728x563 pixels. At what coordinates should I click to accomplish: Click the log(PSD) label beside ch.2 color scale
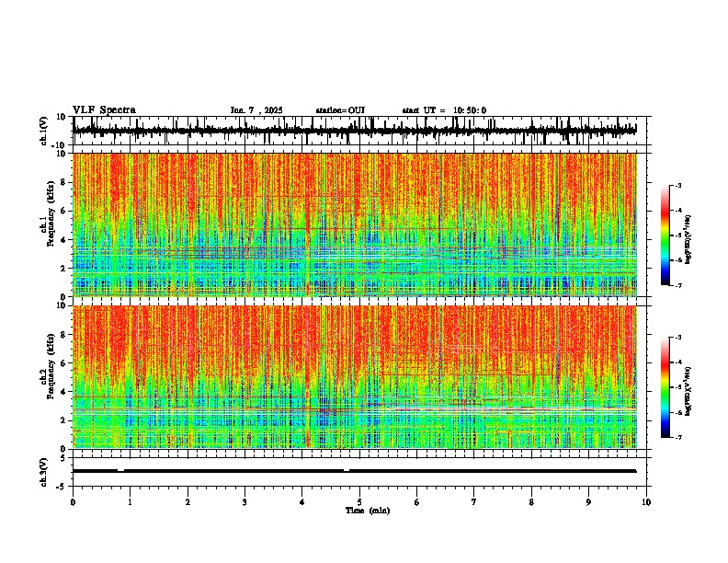688,391
